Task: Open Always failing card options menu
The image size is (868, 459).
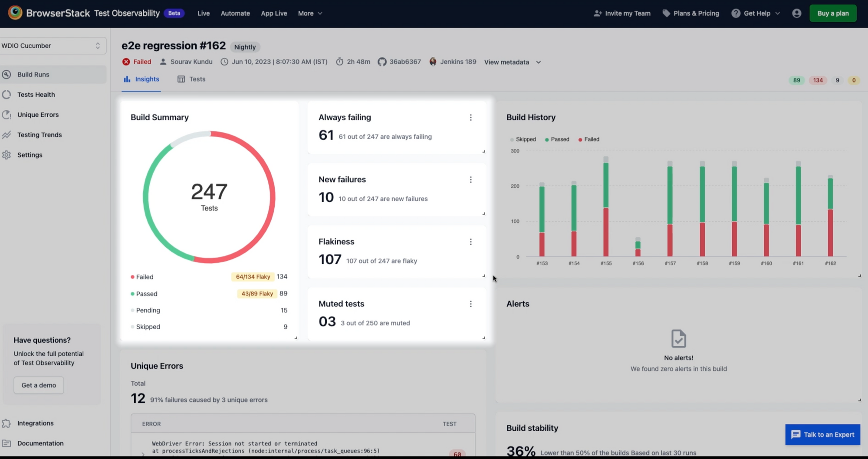Action: [x=470, y=118]
